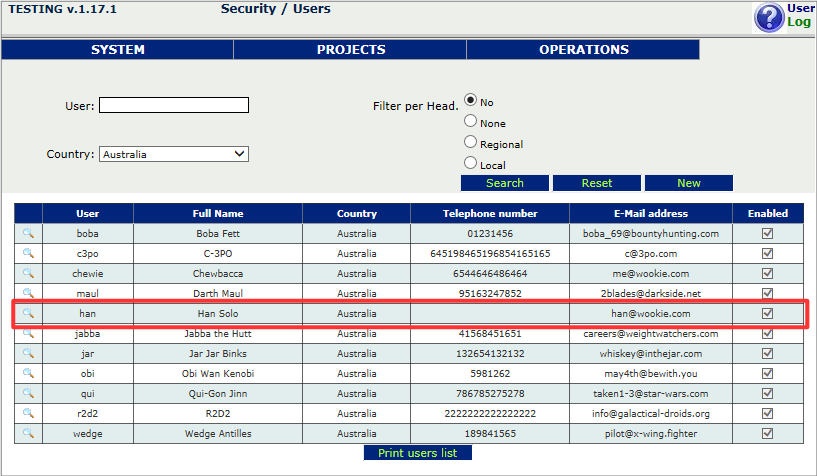View details magnifier for user maul
This screenshot has height=476, width=817.
tap(28, 293)
